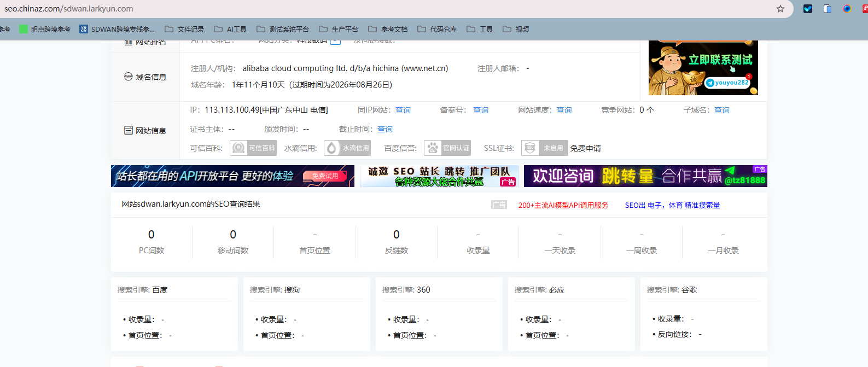Click the 反链数 statistic
The image size is (868, 367).
[397, 242]
